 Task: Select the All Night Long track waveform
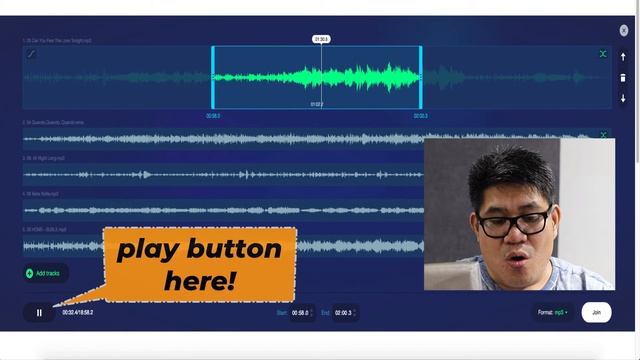[x=223, y=175]
